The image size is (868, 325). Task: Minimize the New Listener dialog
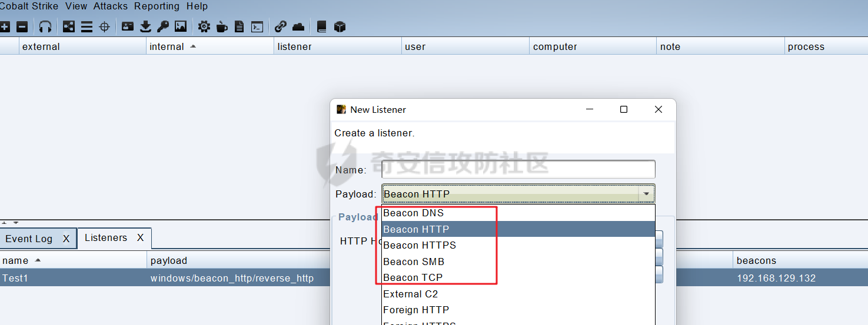[x=590, y=109]
